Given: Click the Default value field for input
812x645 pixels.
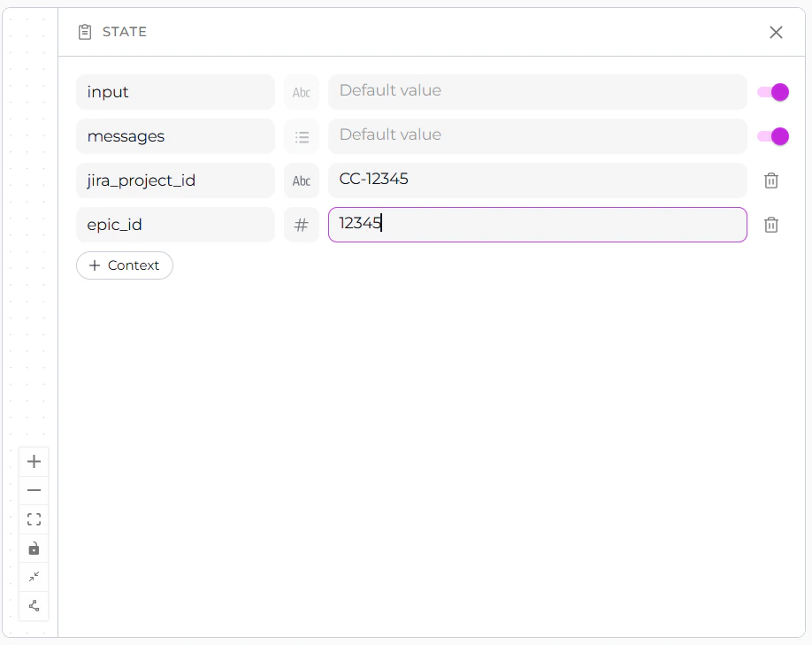Looking at the screenshot, I should 537,92.
